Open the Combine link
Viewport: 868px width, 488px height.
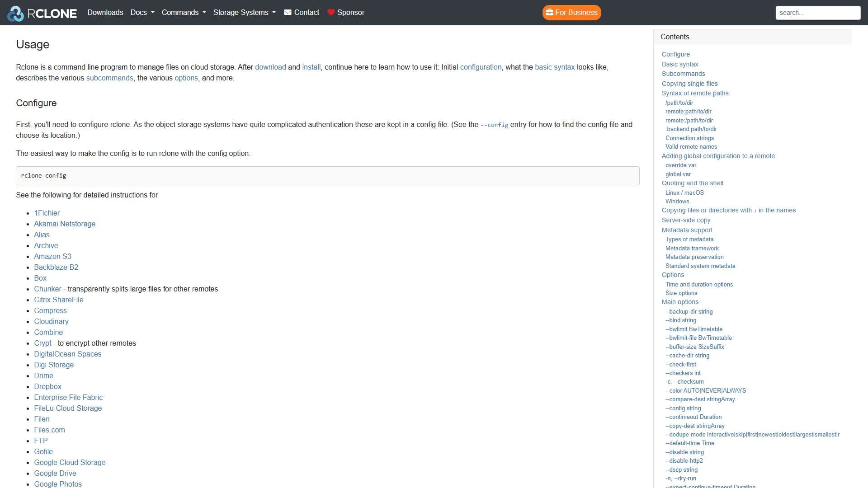pyautogui.click(x=48, y=332)
